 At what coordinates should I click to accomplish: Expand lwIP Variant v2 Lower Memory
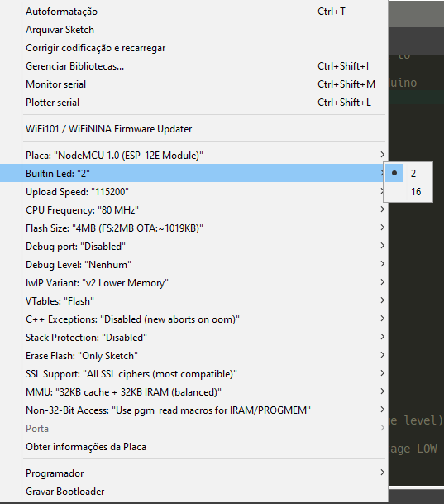click(x=194, y=283)
